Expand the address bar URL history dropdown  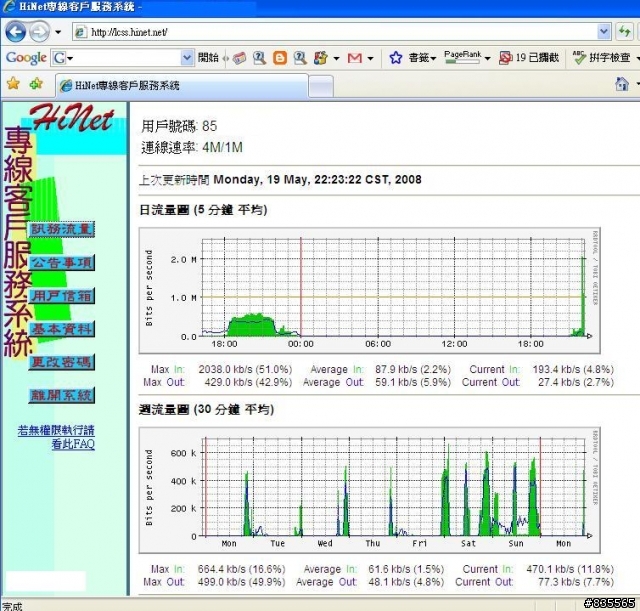click(604, 32)
